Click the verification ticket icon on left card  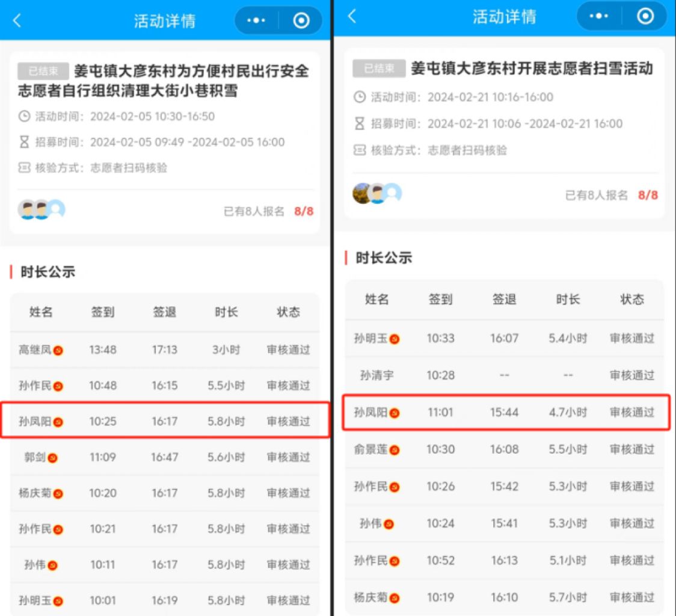click(x=24, y=167)
